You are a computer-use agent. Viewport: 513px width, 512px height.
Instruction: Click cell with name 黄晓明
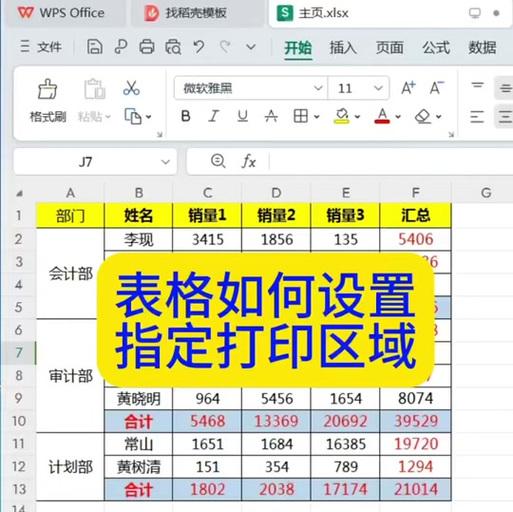coord(139,399)
